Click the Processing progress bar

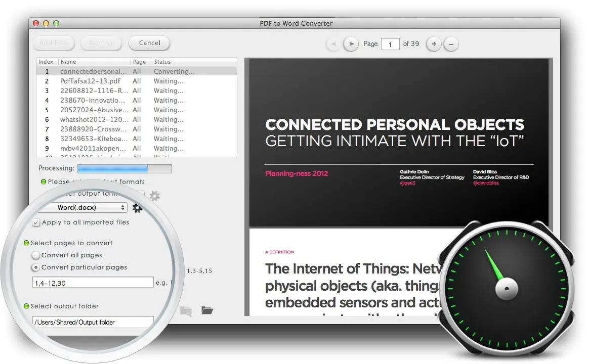(124, 169)
